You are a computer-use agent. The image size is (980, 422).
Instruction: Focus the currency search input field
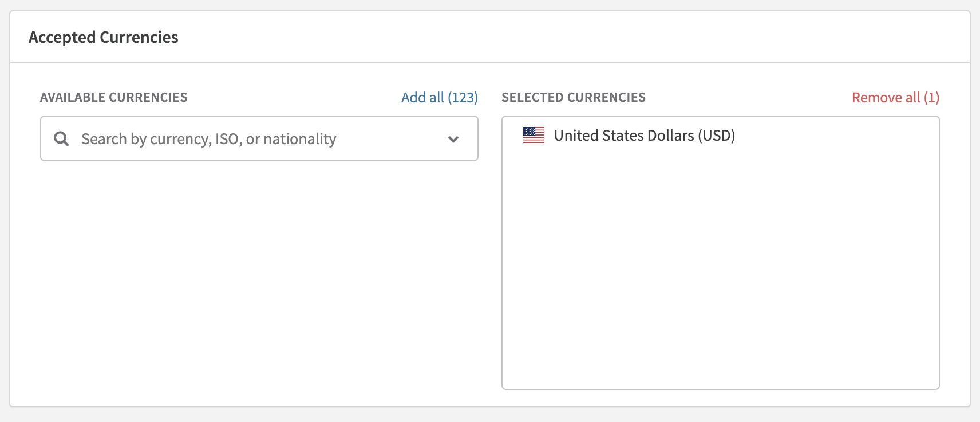tap(258, 139)
